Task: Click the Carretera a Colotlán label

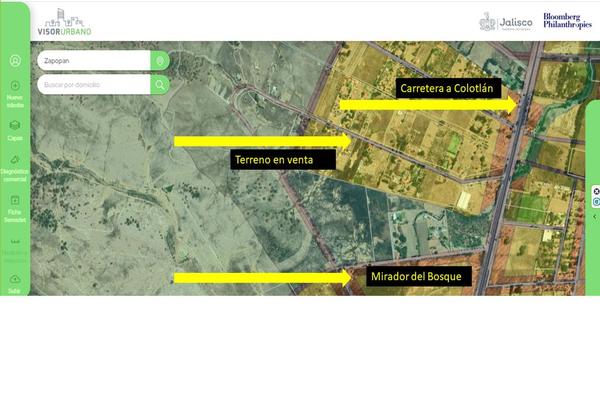Action: point(453,89)
